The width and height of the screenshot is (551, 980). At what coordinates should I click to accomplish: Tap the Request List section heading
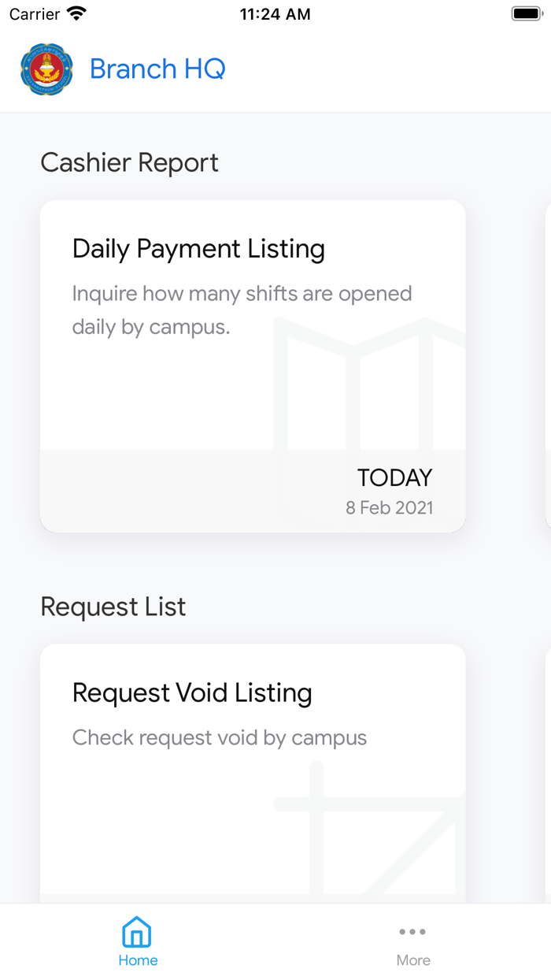113,607
